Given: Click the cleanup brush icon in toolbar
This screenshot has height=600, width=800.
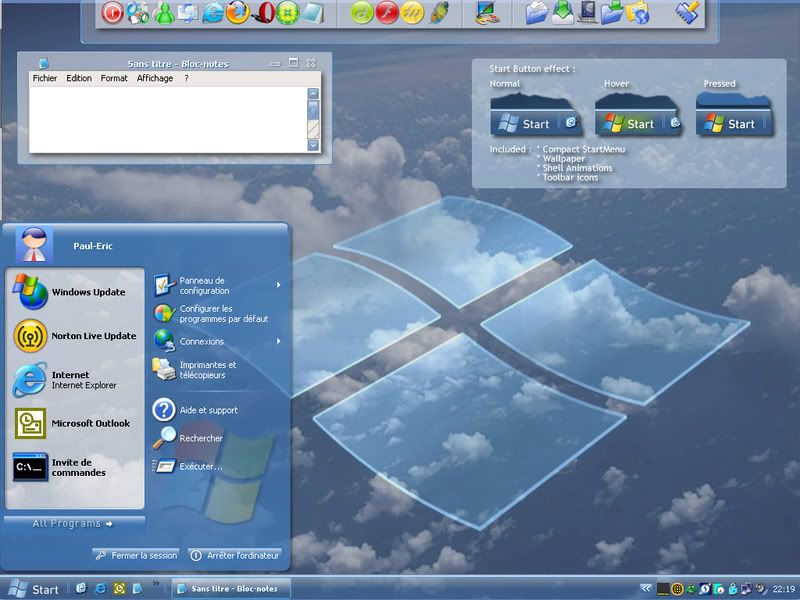Looking at the screenshot, I should (x=687, y=13).
